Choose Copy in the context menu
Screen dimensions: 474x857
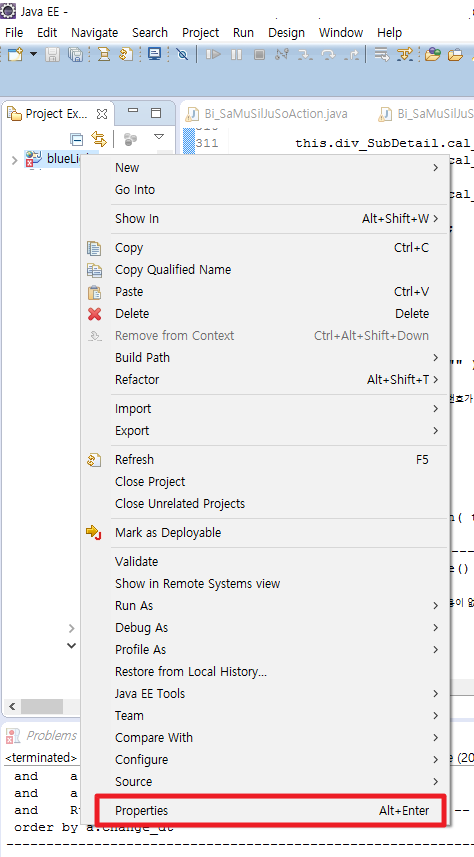tap(265, 248)
